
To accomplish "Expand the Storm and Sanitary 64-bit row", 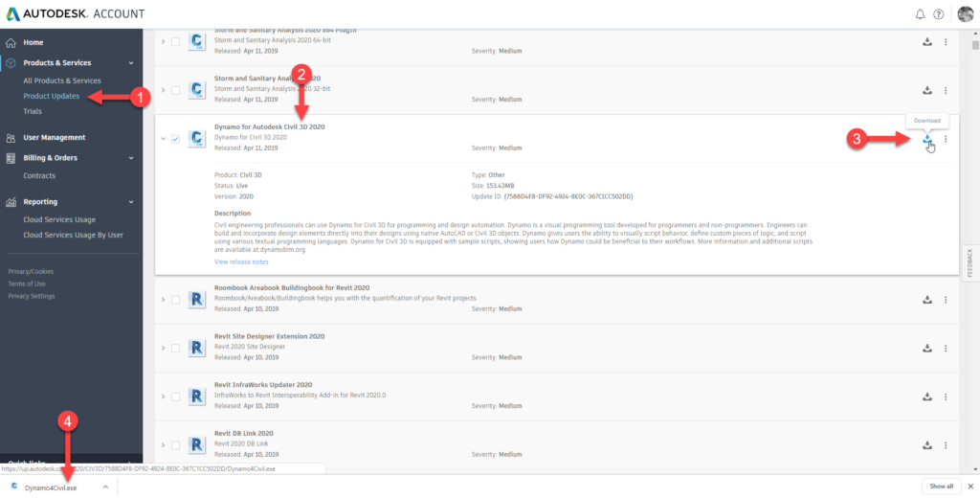I will click(x=163, y=41).
